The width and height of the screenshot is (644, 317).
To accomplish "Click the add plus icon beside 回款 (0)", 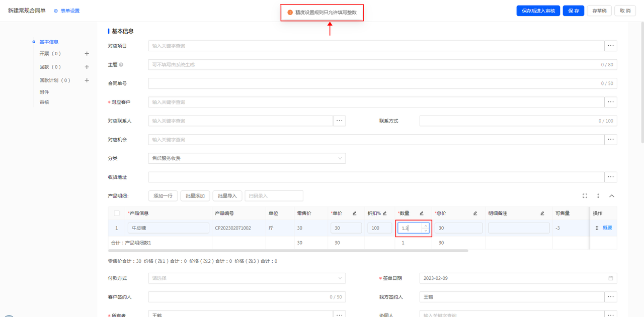I will [x=87, y=67].
